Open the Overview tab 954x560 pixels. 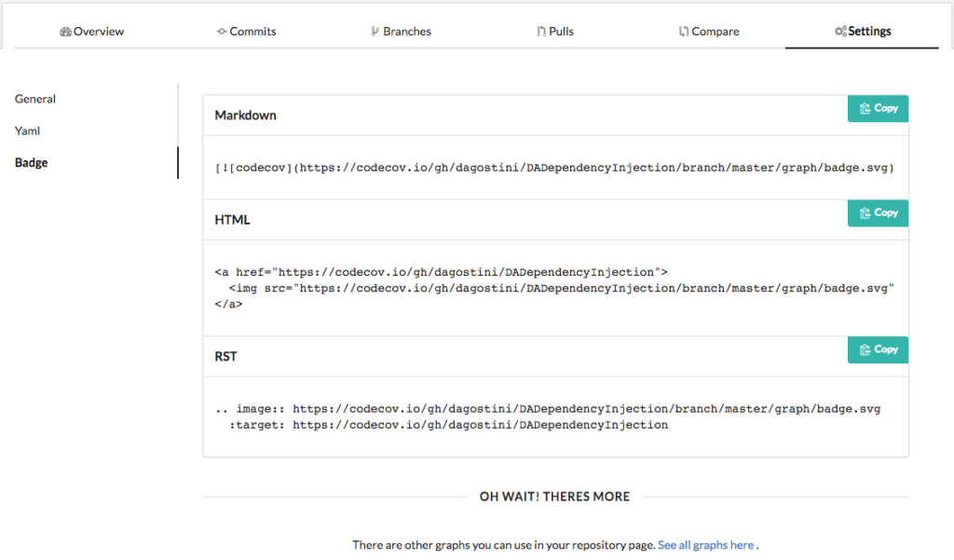coord(91,32)
